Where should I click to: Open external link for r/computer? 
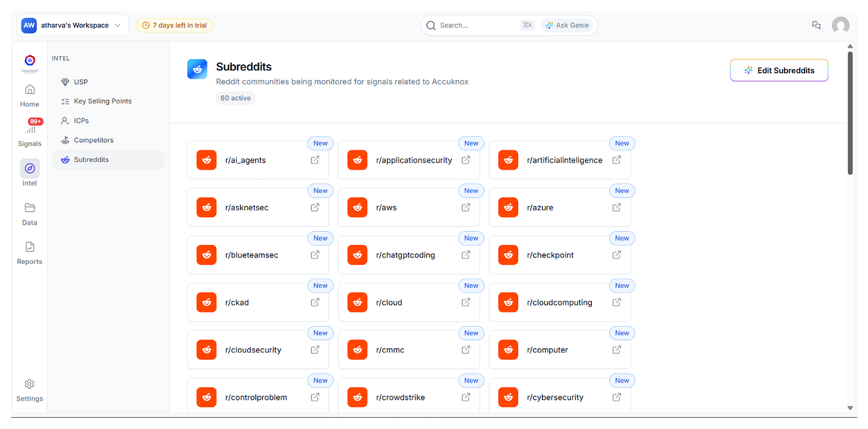(617, 350)
